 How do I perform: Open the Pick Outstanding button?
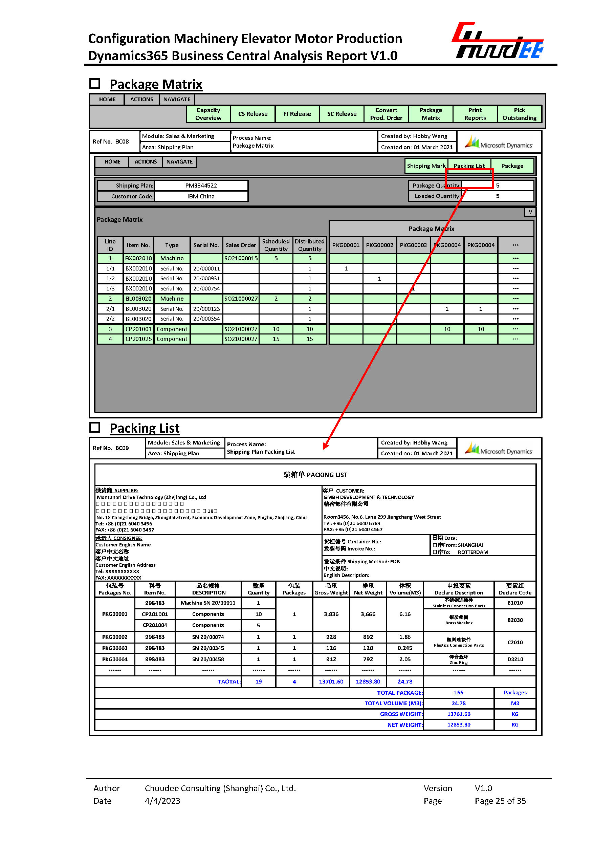coord(519,114)
